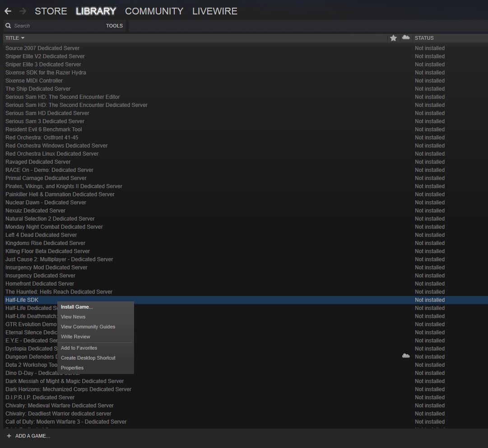This screenshot has width=488, height=448.
Task: Sort the list by the STATUS column header
Action: (424, 38)
